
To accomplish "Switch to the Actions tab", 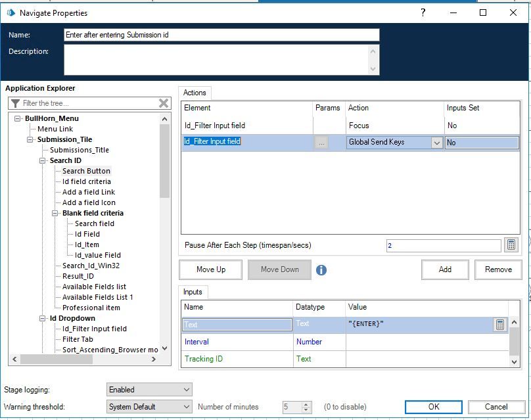I will pyautogui.click(x=195, y=93).
